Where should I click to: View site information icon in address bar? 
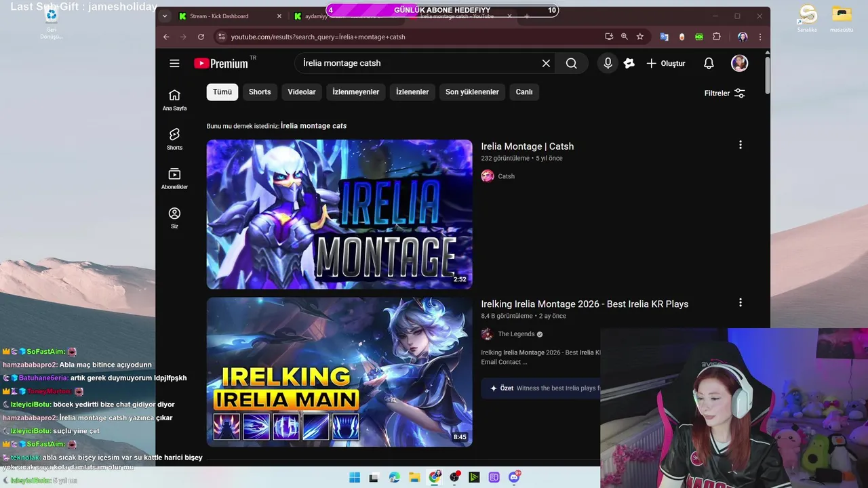220,37
